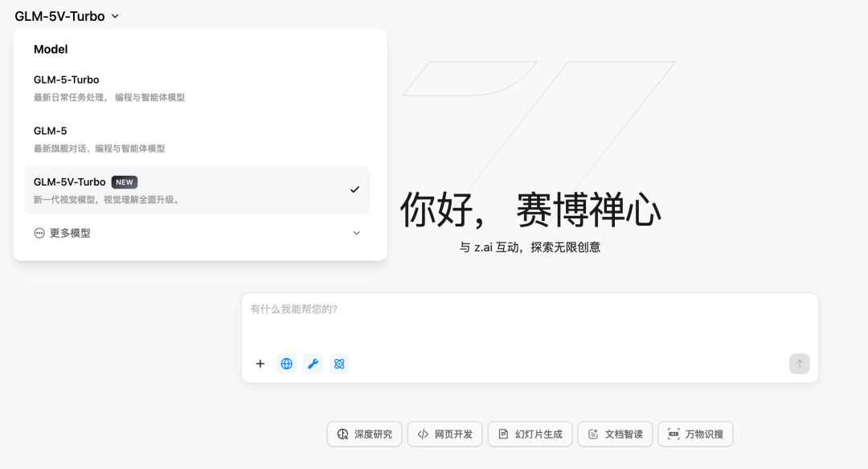
Task: Collapse the model list with the header chevron
Action: point(115,15)
